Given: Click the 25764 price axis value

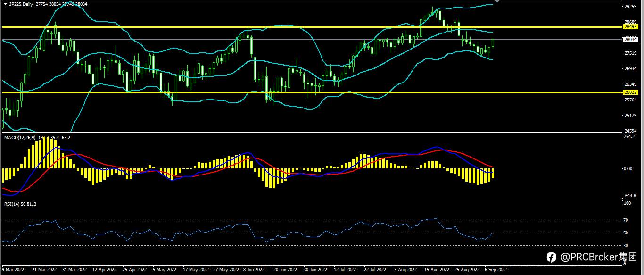Looking at the screenshot, I should pyautogui.click(x=630, y=100).
